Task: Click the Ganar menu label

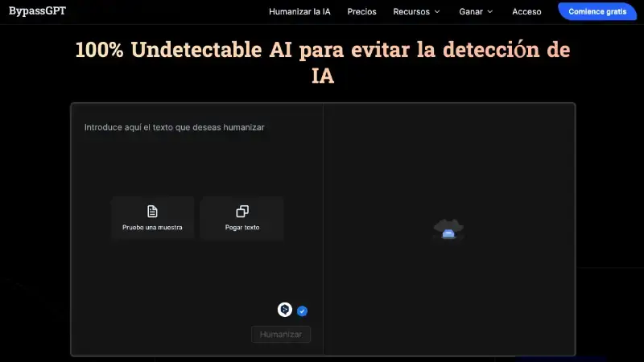Action: click(x=471, y=11)
